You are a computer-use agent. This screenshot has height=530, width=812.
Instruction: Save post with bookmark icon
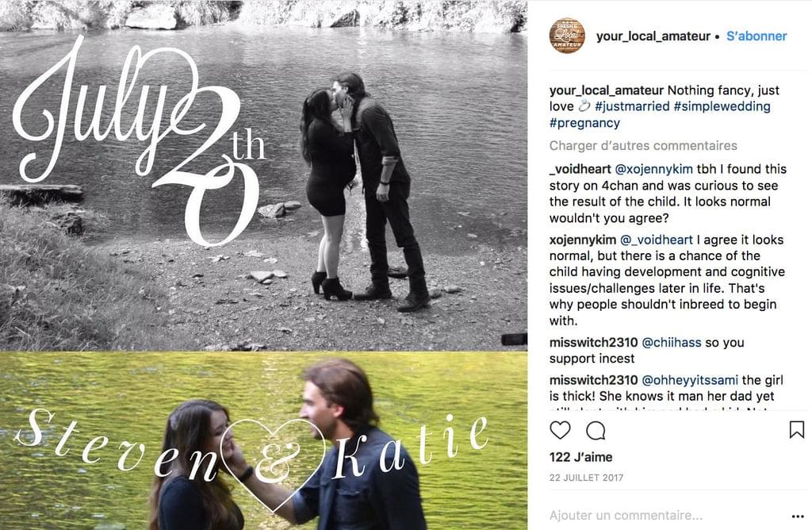pyautogui.click(x=796, y=429)
